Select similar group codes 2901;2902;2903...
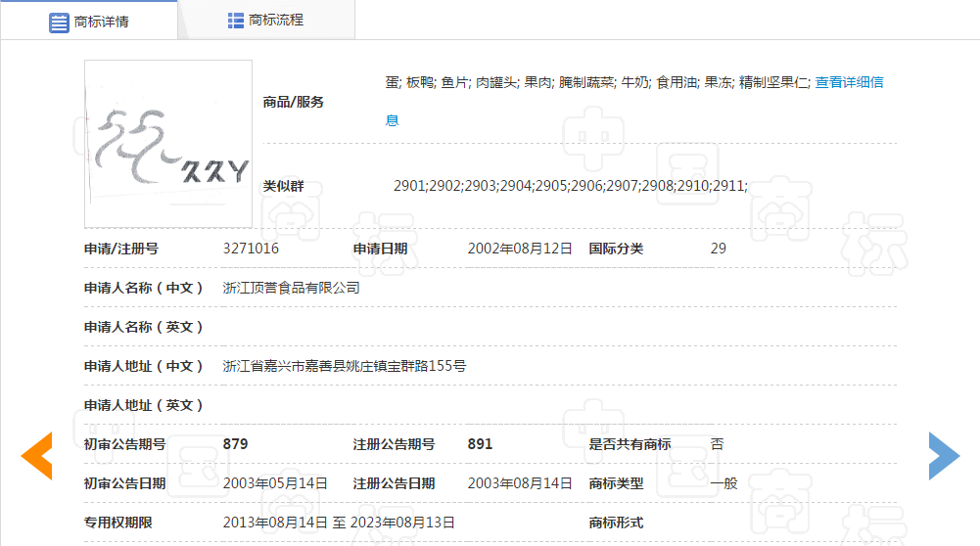 tap(570, 186)
